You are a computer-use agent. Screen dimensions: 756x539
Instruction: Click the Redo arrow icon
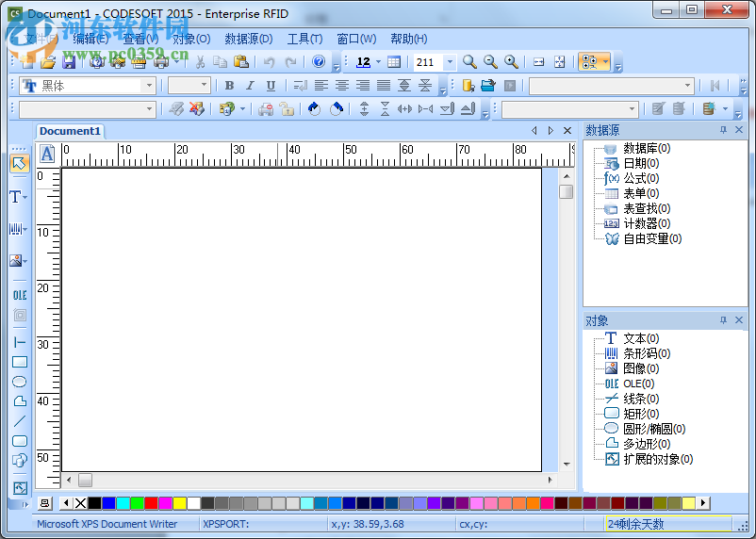(290, 61)
